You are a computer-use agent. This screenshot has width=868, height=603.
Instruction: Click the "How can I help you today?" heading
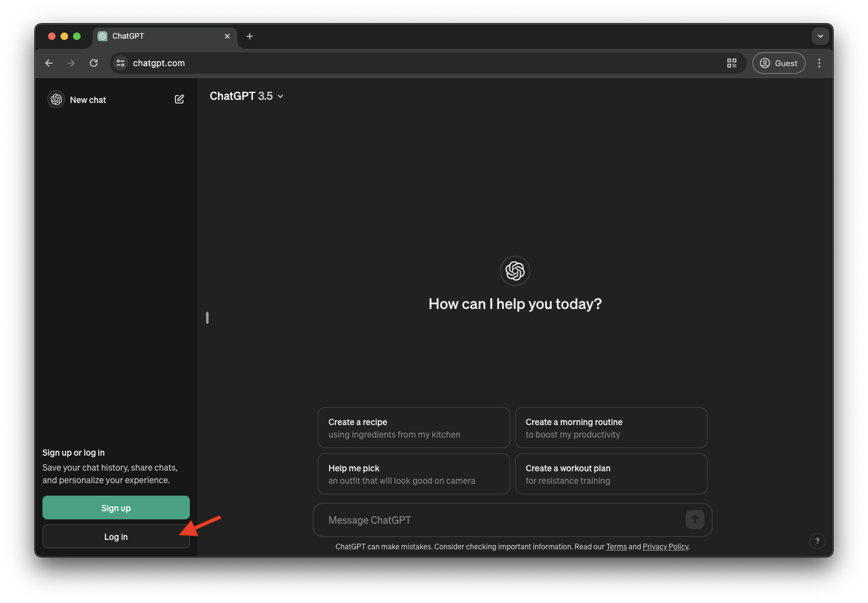coord(515,304)
